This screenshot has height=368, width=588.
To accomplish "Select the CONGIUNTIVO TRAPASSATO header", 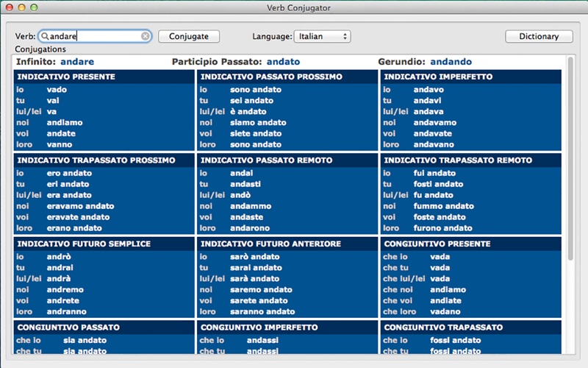I will [x=470, y=328].
